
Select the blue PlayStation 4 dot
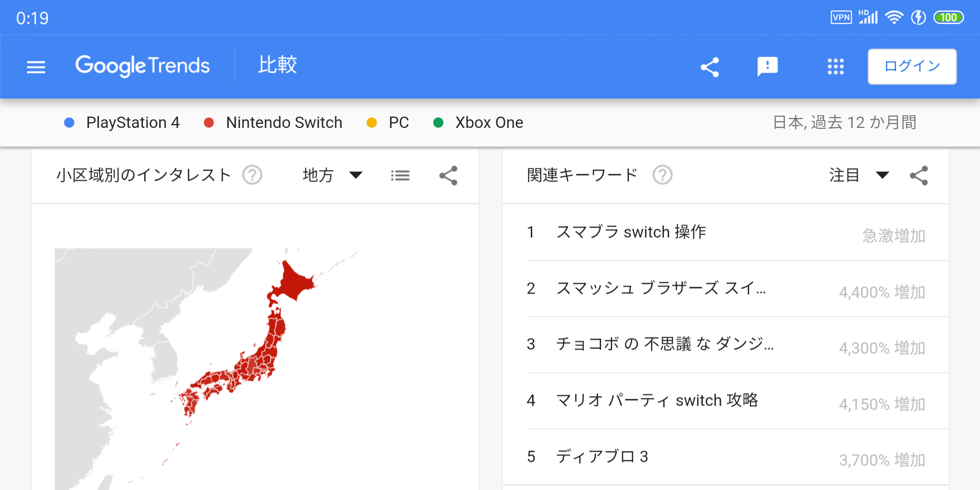[69, 122]
